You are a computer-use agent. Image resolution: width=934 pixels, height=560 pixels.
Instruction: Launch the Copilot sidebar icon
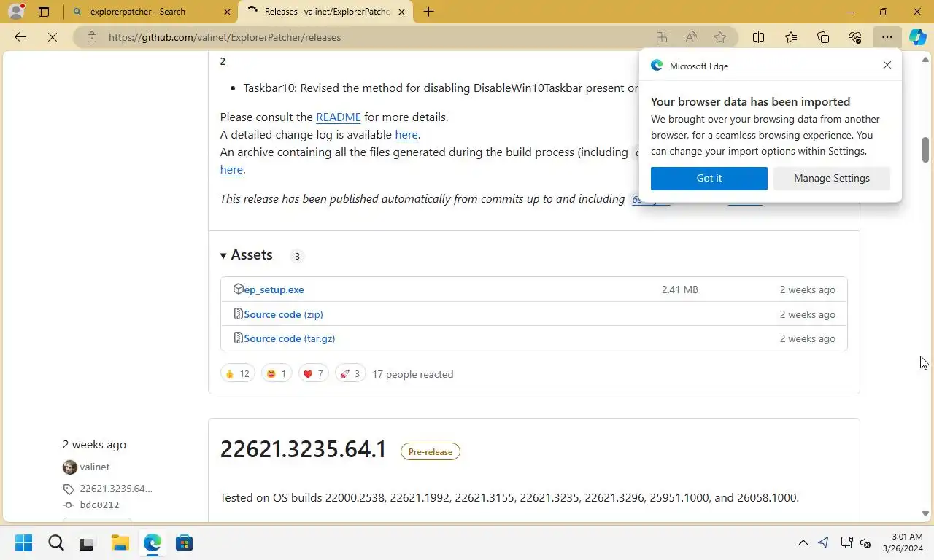click(x=918, y=37)
